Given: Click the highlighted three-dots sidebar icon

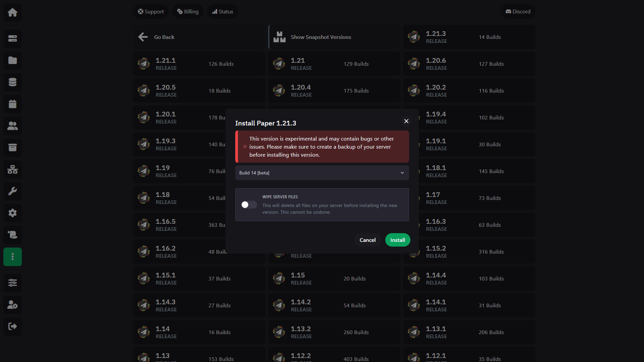Looking at the screenshot, I should coord(12,257).
